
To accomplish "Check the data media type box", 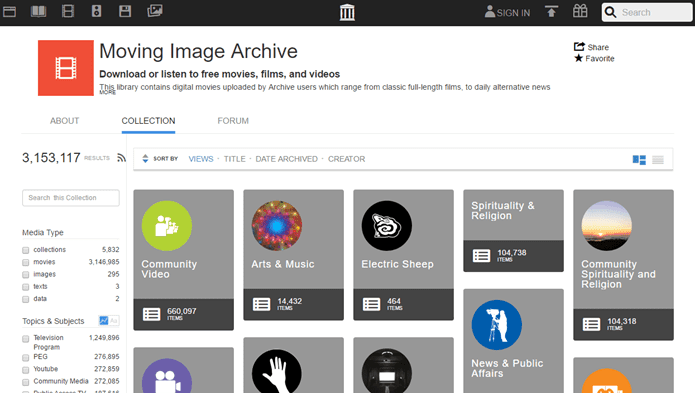I will pyautogui.click(x=26, y=300).
